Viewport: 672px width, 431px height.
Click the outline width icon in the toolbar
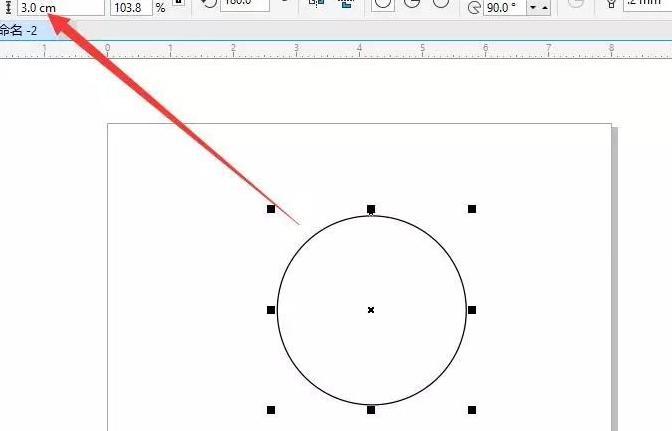coord(611,5)
